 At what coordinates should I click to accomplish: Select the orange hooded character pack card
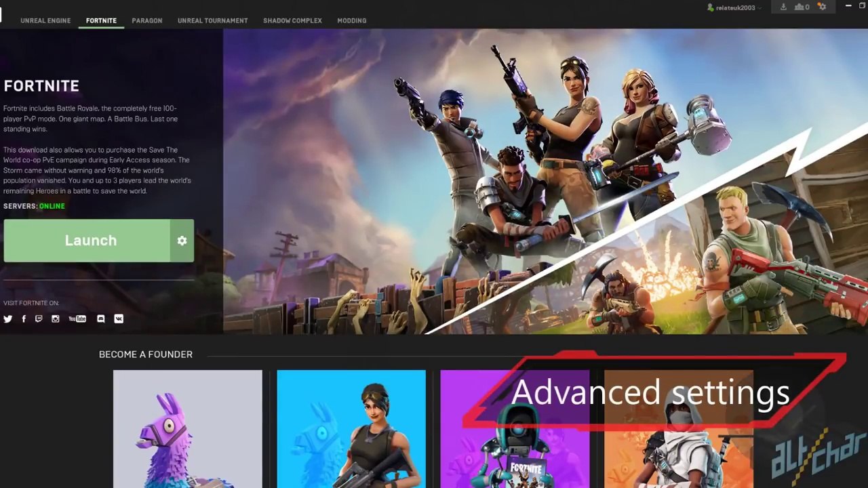[678, 428]
